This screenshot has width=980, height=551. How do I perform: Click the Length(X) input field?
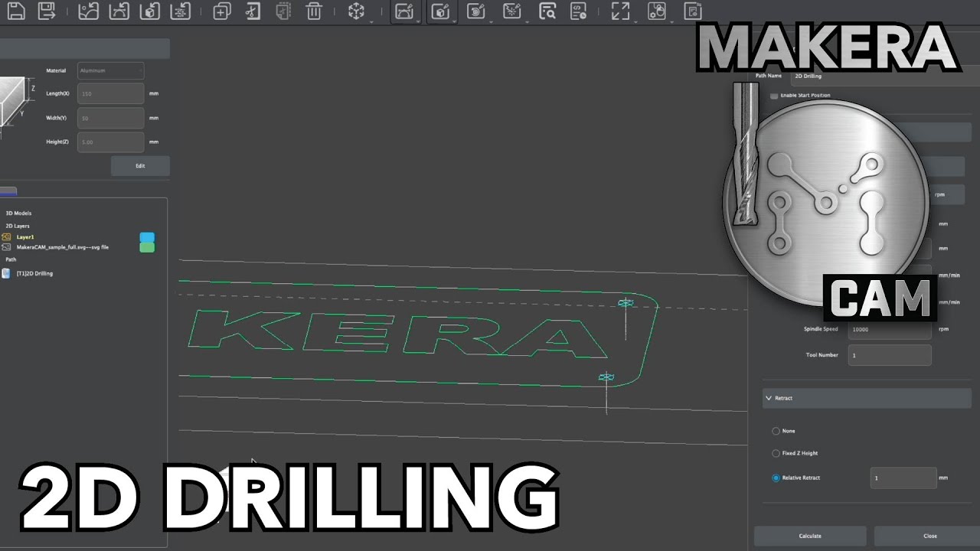coord(110,93)
